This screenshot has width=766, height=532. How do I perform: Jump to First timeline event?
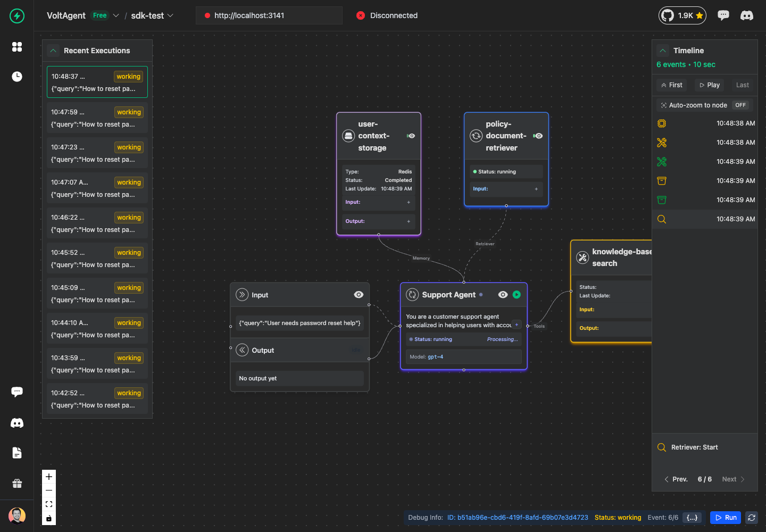tap(671, 85)
